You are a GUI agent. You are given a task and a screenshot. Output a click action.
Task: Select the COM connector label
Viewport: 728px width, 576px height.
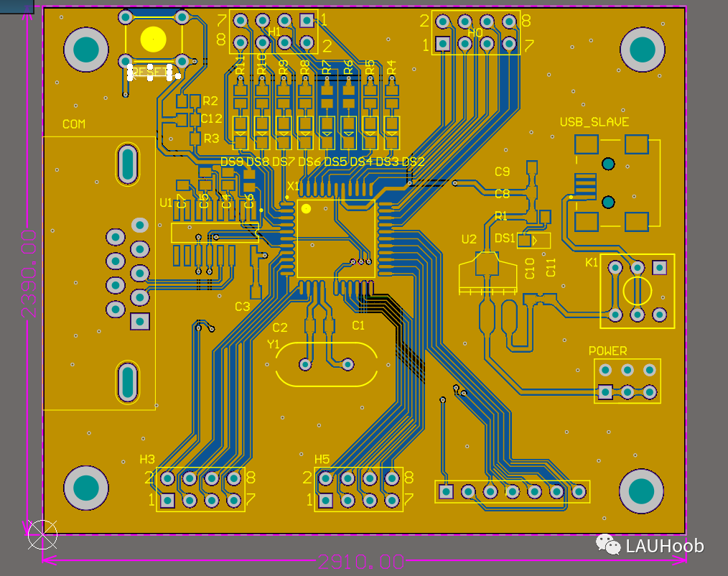(74, 124)
